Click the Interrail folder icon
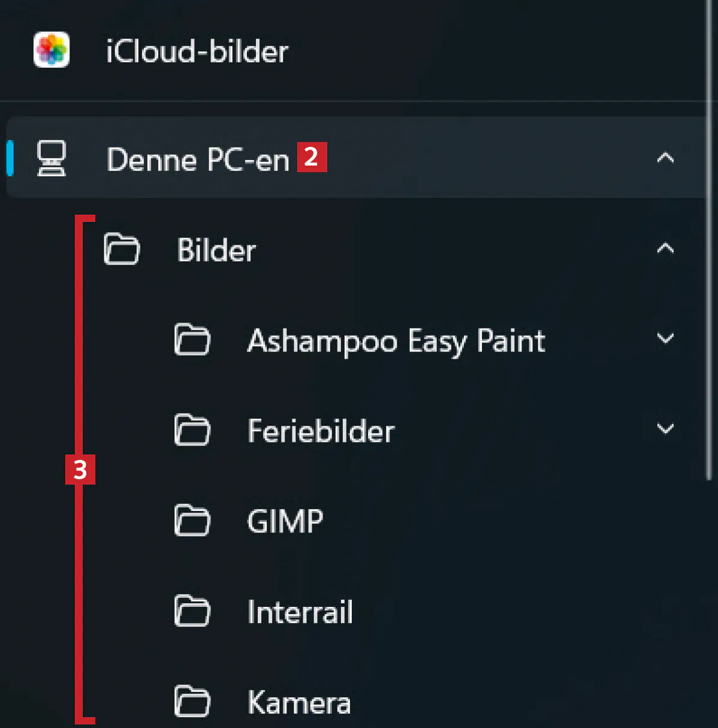This screenshot has width=718, height=728. coord(192,611)
